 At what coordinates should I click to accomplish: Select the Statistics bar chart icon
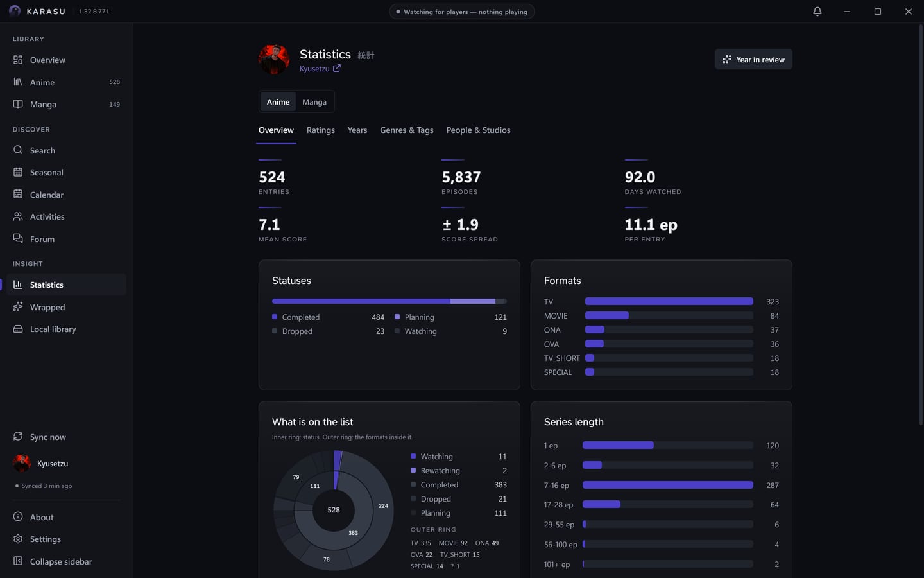pyautogui.click(x=18, y=285)
